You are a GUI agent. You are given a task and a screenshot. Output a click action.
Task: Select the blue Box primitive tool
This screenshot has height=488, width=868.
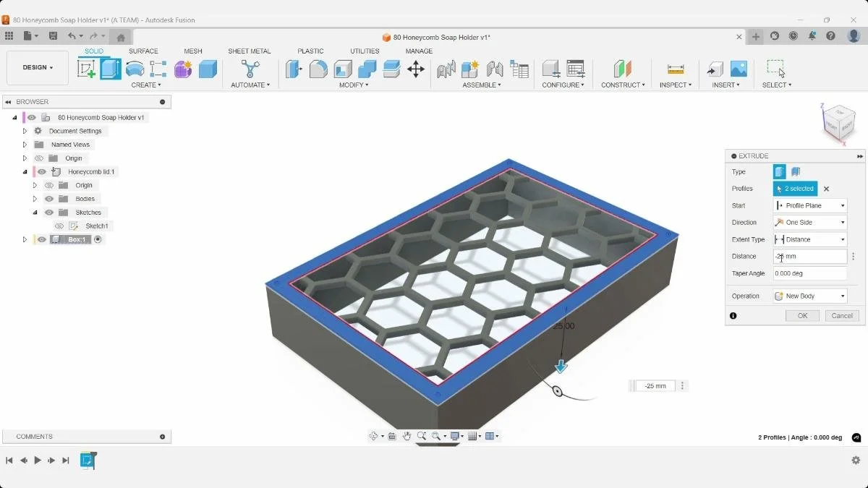tap(208, 69)
